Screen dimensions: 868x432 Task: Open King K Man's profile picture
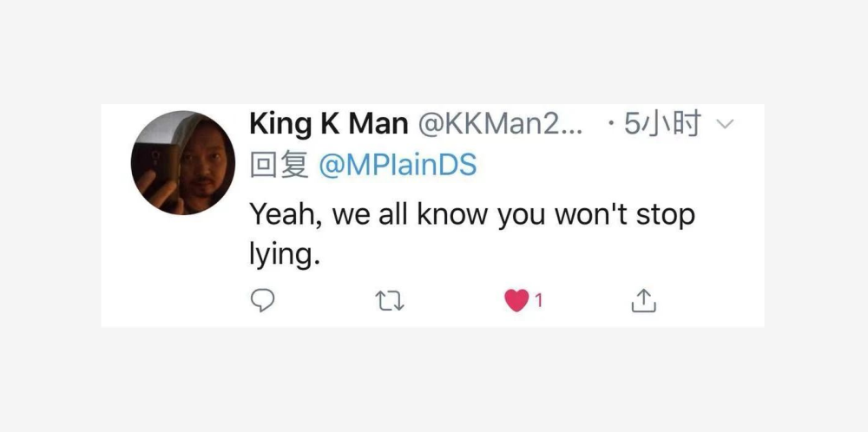183,163
